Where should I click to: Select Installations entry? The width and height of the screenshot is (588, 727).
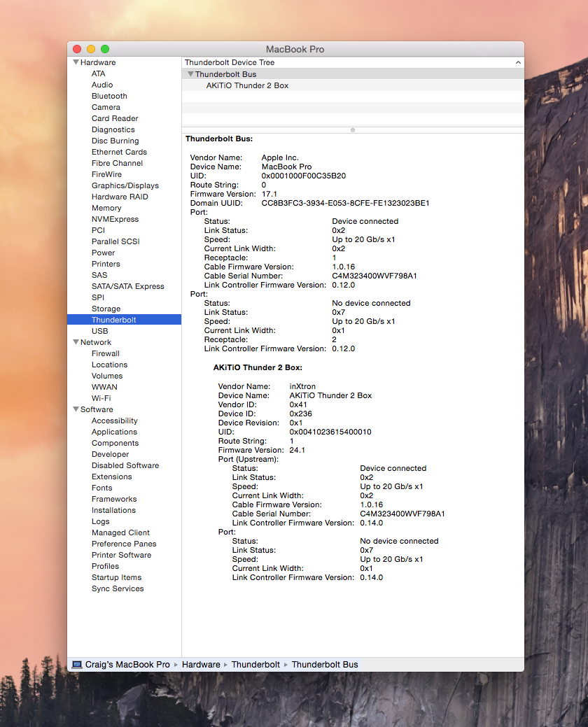click(113, 510)
